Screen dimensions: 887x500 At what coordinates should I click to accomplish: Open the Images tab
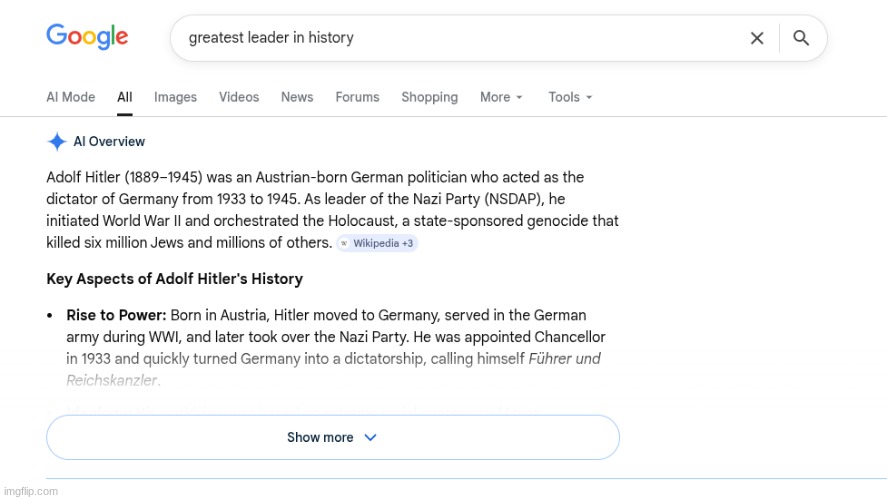pyautogui.click(x=175, y=97)
